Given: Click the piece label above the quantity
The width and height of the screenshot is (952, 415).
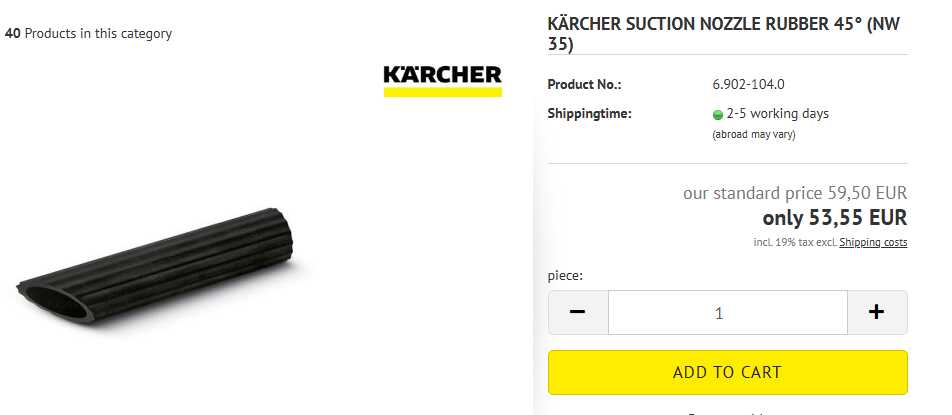Looking at the screenshot, I should 565,275.
